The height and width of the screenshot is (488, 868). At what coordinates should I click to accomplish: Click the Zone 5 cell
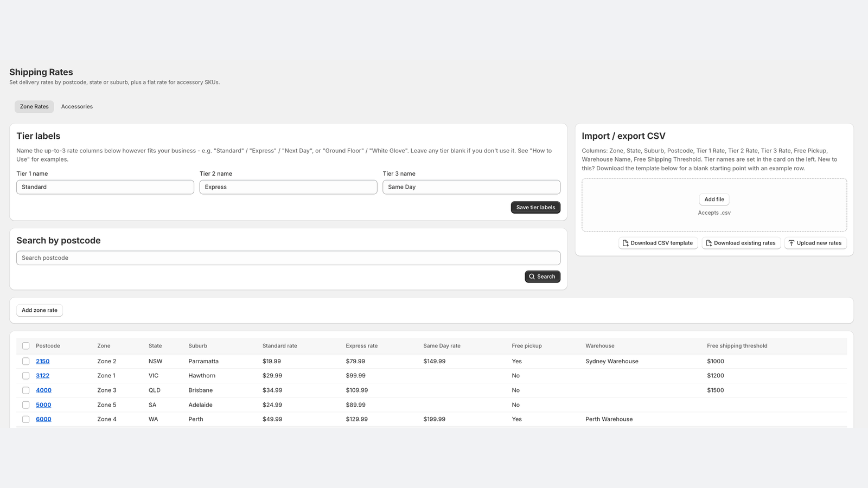click(x=107, y=405)
